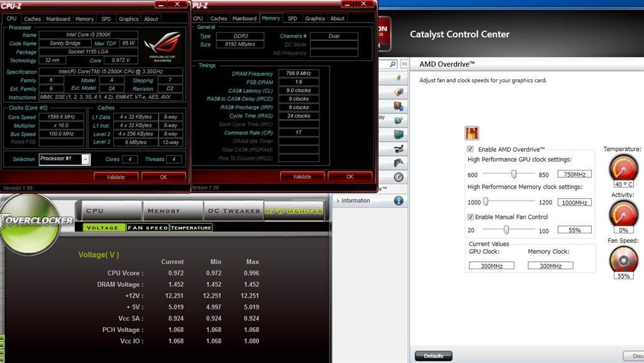The image size is (644, 363).
Task: Click the CPU Vcore current value 0.972
Action: 176,273
